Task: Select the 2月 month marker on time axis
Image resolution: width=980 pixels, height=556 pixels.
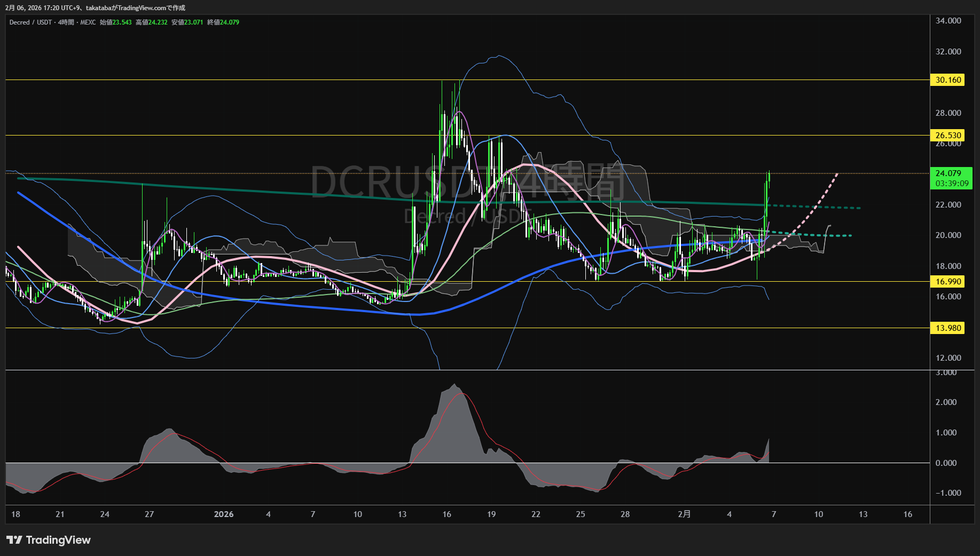Action: [684, 514]
